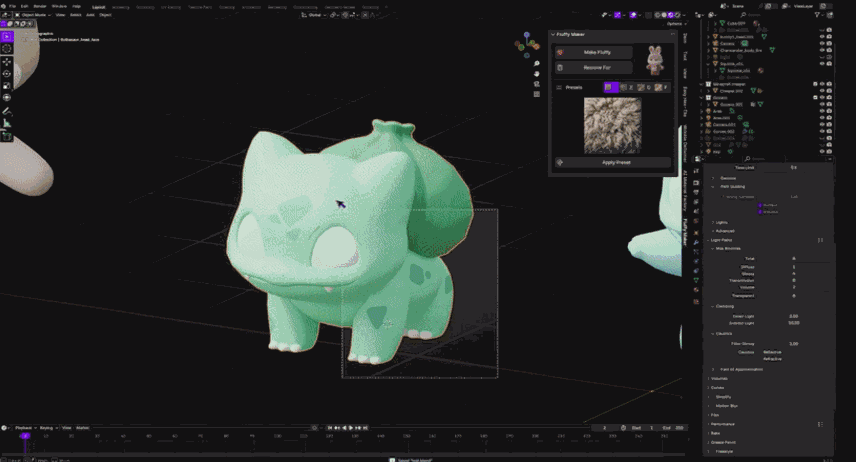Click the pan hand viewport icon
This screenshot has width=860, height=462.
[x=536, y=74]
